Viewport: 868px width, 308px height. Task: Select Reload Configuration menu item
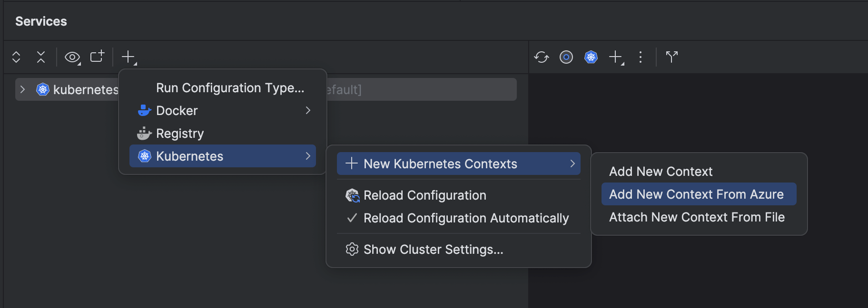click(x=459, y=195)
